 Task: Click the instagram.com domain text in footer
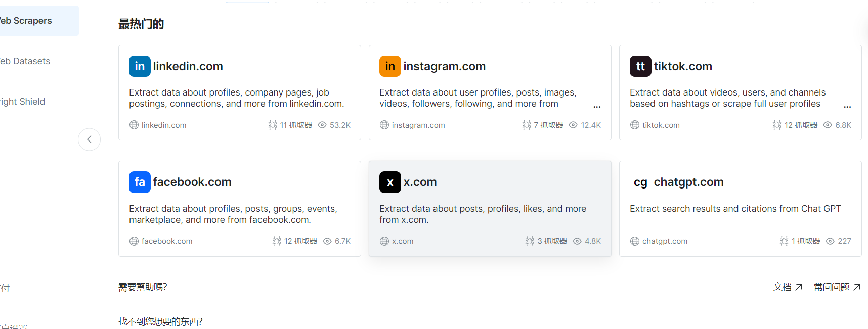click(x=418, y=125)
